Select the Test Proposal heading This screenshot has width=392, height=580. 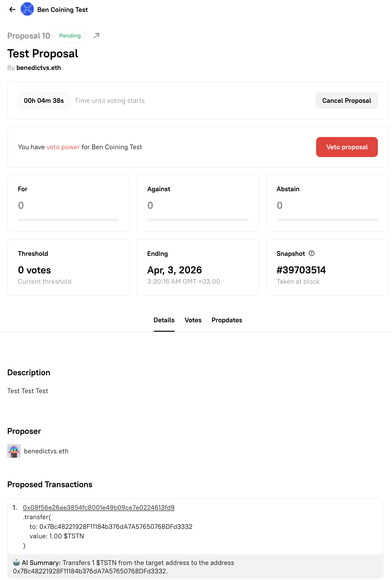43,54
